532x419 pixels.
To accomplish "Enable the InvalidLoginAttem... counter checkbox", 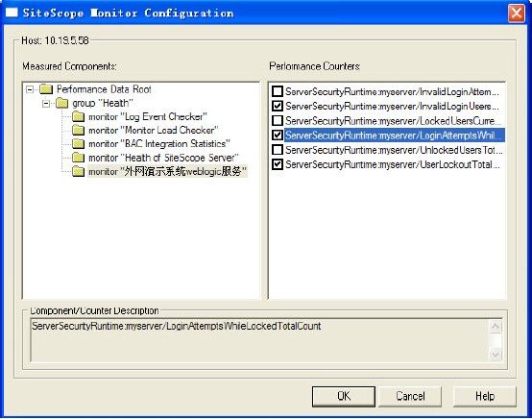I will click(278, 91).
